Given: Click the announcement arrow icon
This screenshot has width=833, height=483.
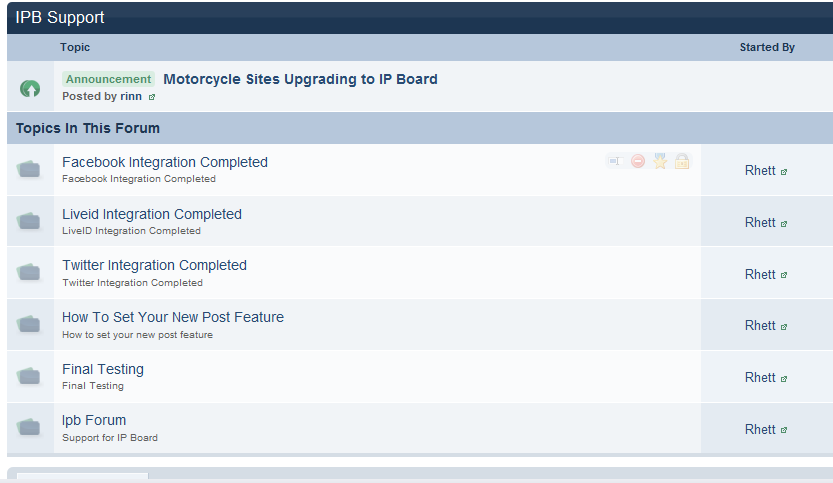Looking at the screenshot, I should [x=30, y=89].
